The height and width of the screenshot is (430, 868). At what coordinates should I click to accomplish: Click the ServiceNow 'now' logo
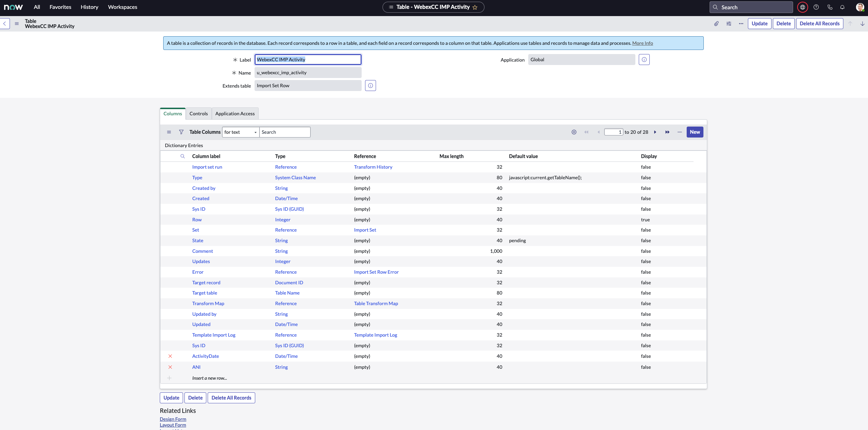13,7
